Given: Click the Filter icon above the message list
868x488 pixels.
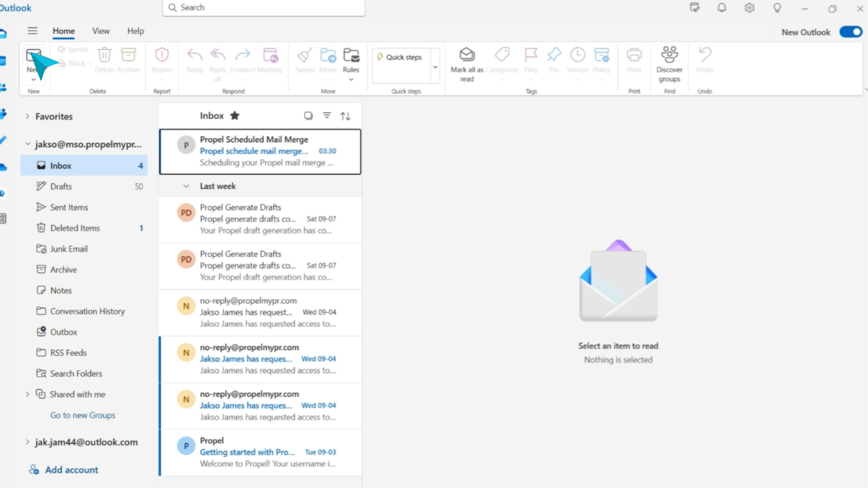Looking at the screenshot, I should (327, 116).
